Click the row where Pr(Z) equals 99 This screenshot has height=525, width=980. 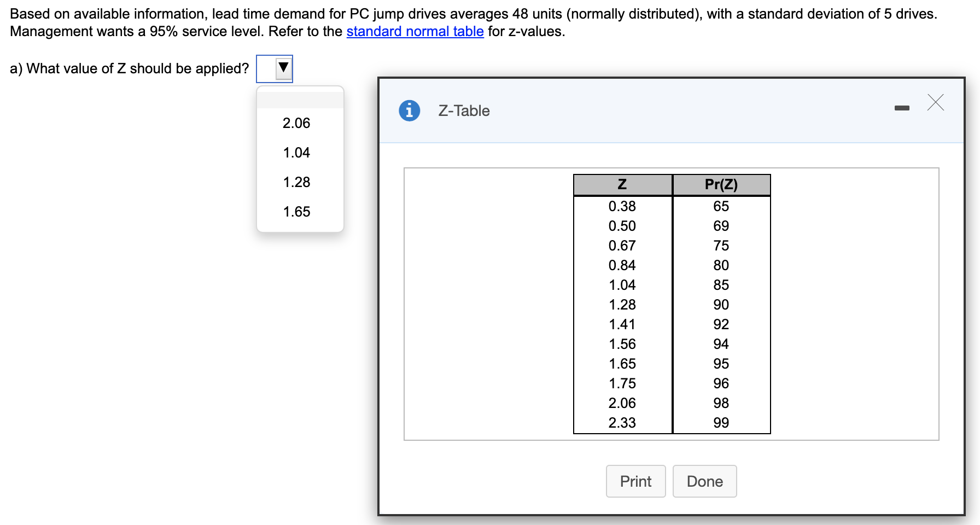721,422
